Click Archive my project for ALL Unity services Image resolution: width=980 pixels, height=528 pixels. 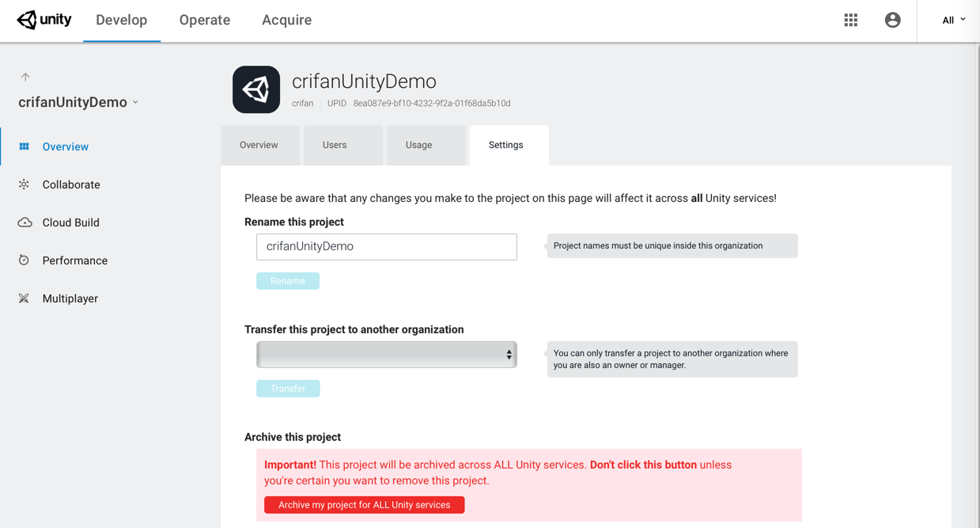[x=365, y=505]
